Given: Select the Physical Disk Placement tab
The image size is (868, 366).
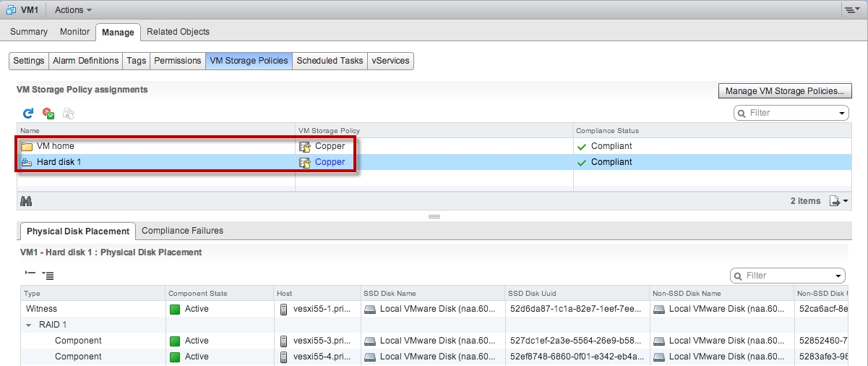Looking at the screenshot, I should [x=78, y=231].
